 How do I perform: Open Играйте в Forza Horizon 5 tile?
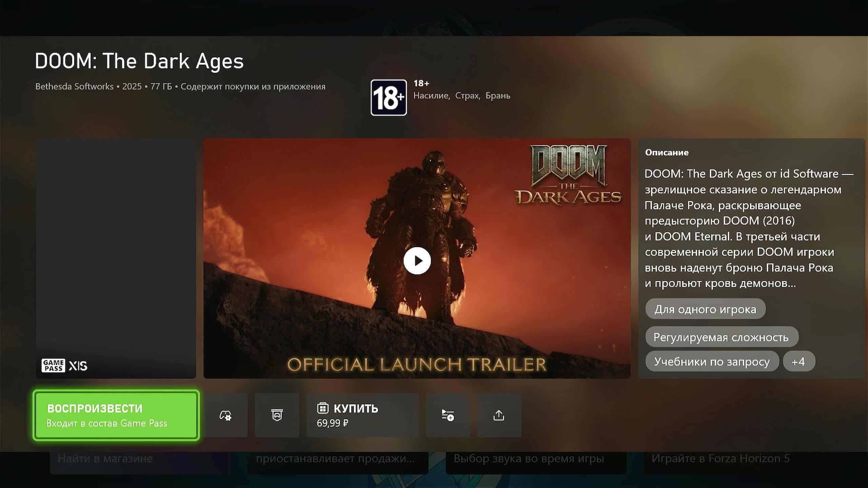721,459
